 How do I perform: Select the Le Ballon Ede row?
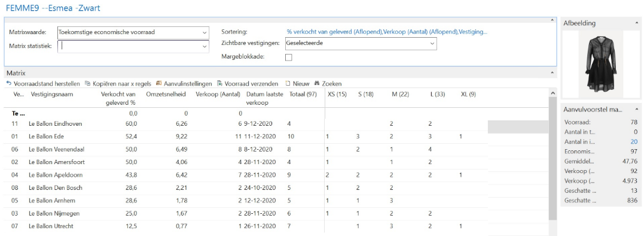click(246, 136)
